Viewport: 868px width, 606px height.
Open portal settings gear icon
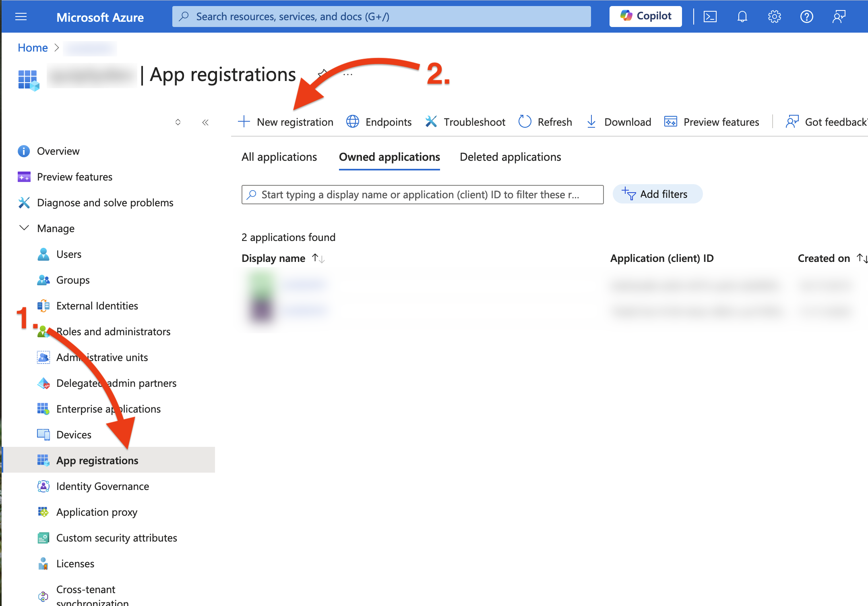click(774, 17)
